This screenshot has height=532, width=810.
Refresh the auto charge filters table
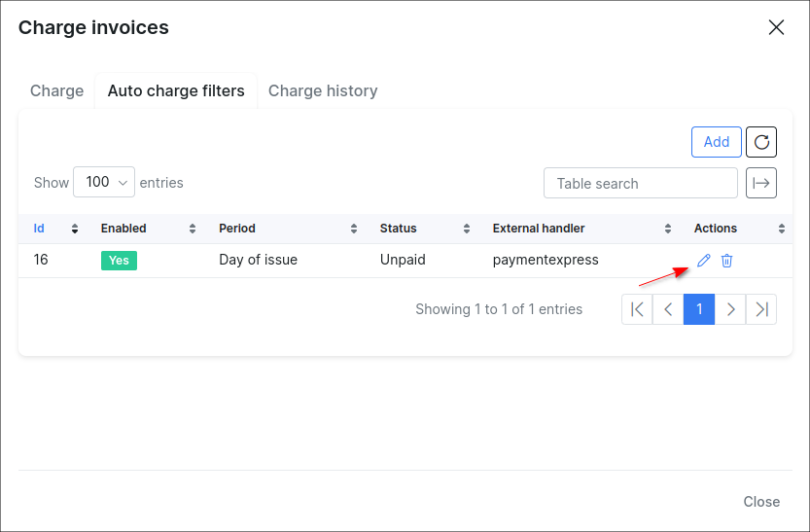point(761,142)
